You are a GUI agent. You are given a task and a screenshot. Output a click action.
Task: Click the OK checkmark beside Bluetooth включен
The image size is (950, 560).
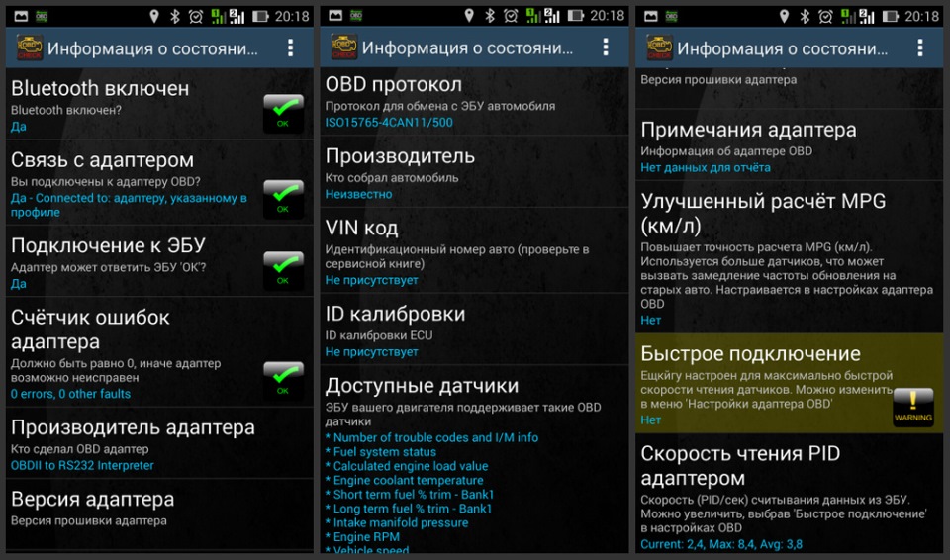click(284, 114)
